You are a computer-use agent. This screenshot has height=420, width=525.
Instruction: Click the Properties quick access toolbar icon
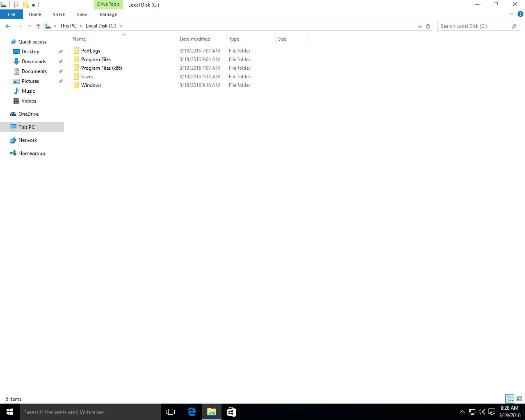pos(17,5)
